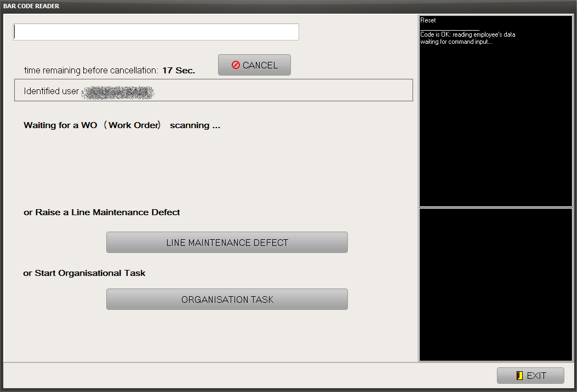
Task: Click the EXIT button
Action: (x=530, y=376)
